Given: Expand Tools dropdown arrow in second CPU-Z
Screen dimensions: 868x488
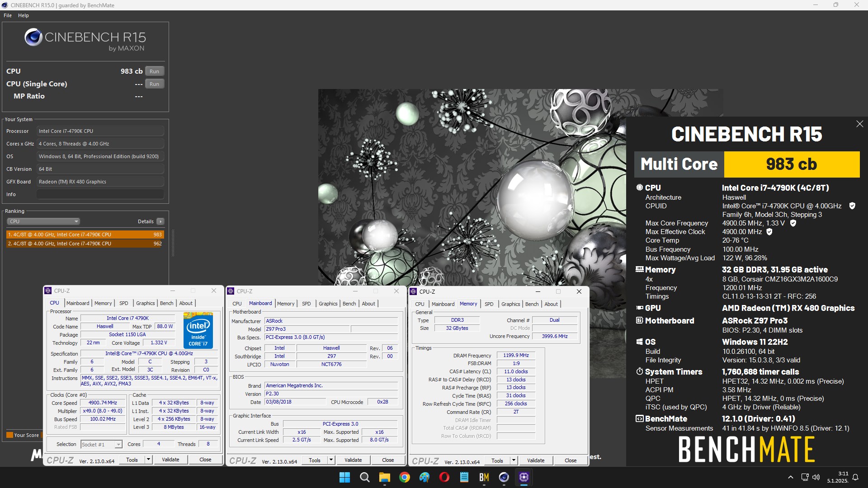Looking at the screenshot, I should pyautogui.click(x=330, y=460).
